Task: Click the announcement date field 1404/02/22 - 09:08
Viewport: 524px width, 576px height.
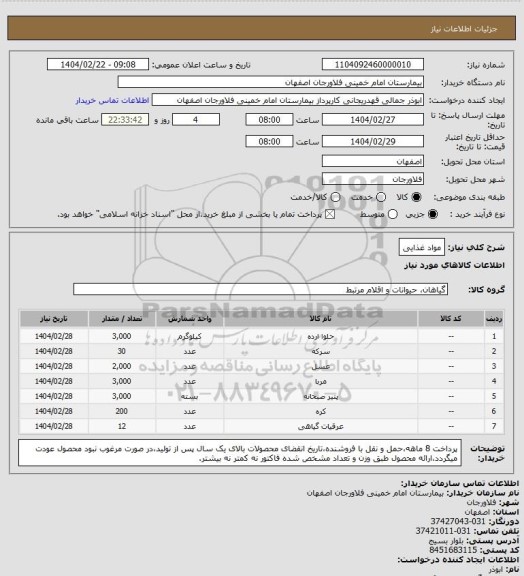Action: coord(98,64)
